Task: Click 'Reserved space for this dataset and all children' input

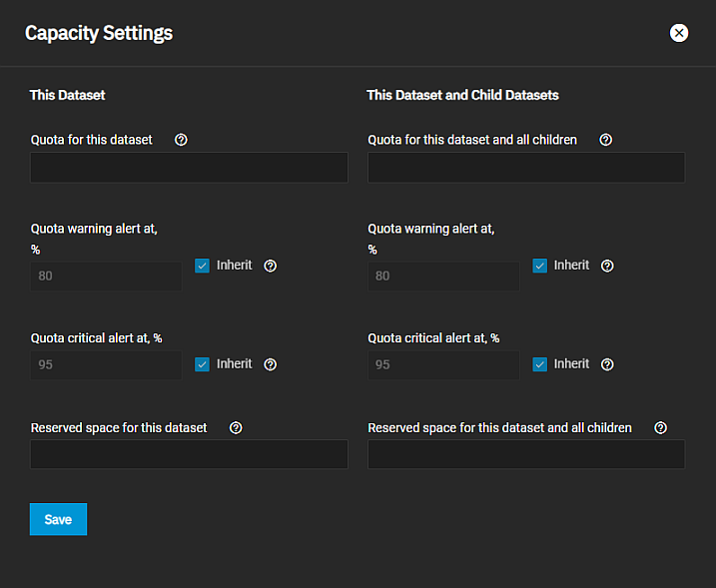Action: tap(526, 455)
